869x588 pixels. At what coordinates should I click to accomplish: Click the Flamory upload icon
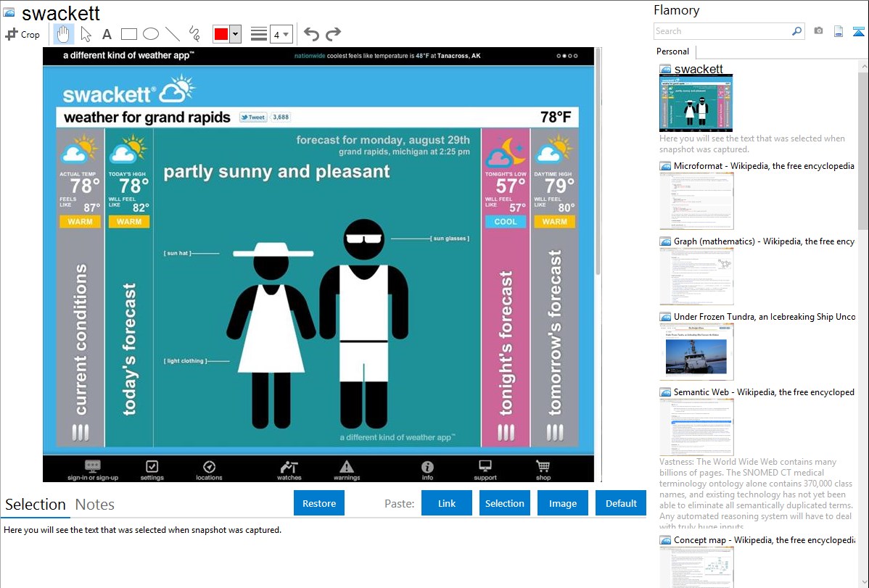pyautogui.click(x=858, y=31)
